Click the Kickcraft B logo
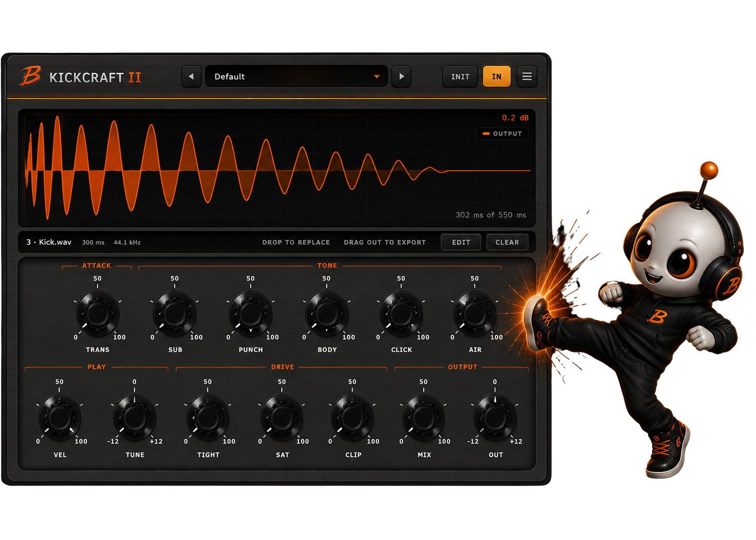756x540 pixels. tap(31, 76)
